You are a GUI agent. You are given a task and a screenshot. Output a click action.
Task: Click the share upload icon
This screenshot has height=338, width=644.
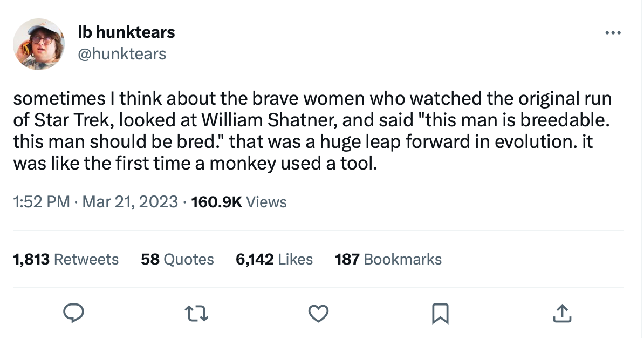561,313
